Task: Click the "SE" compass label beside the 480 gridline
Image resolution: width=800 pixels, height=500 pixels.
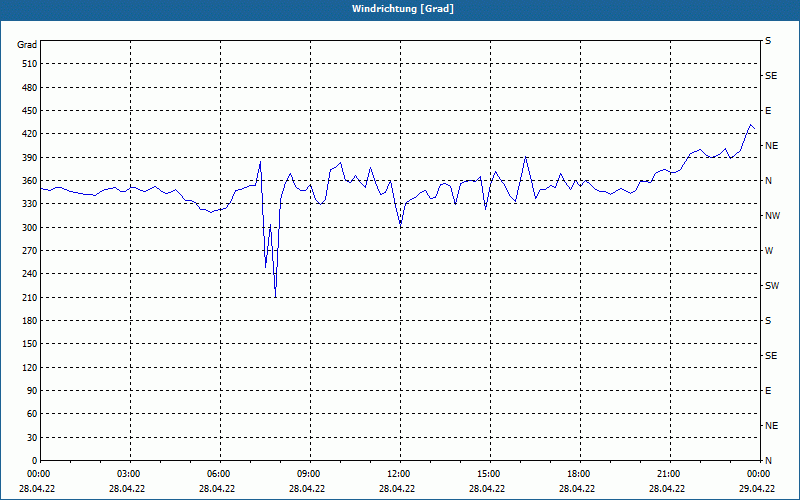Action: click(771, 76)
